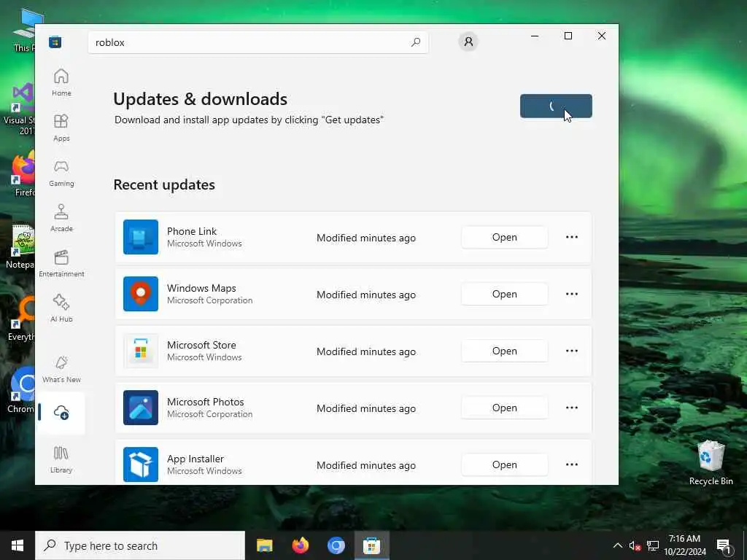Viewport: 747px width, 560px height.
Task: Click the App Installer app icon
Action: coord(141,464)
